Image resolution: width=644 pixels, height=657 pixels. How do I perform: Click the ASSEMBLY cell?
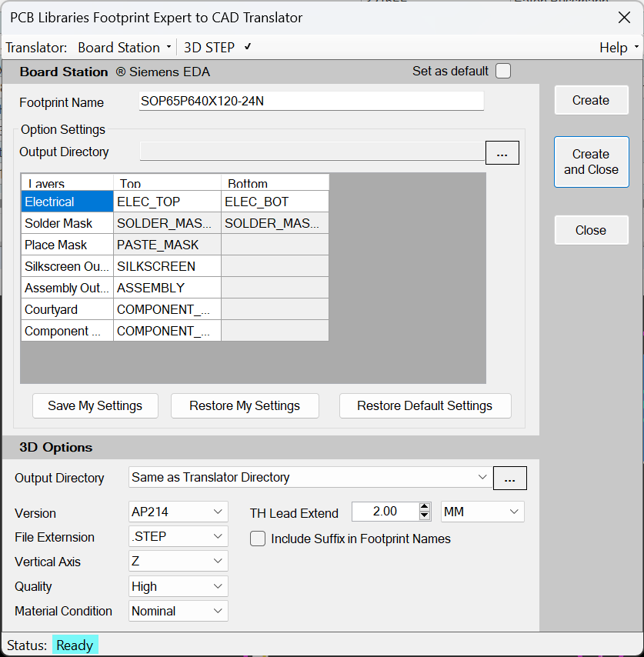[x=167, y=288]
